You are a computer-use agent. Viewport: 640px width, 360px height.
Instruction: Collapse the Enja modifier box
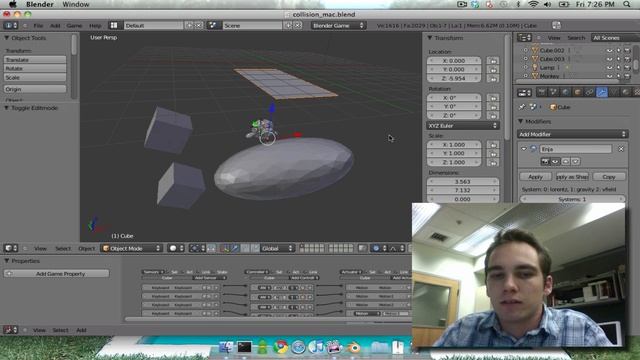point(524,149)
